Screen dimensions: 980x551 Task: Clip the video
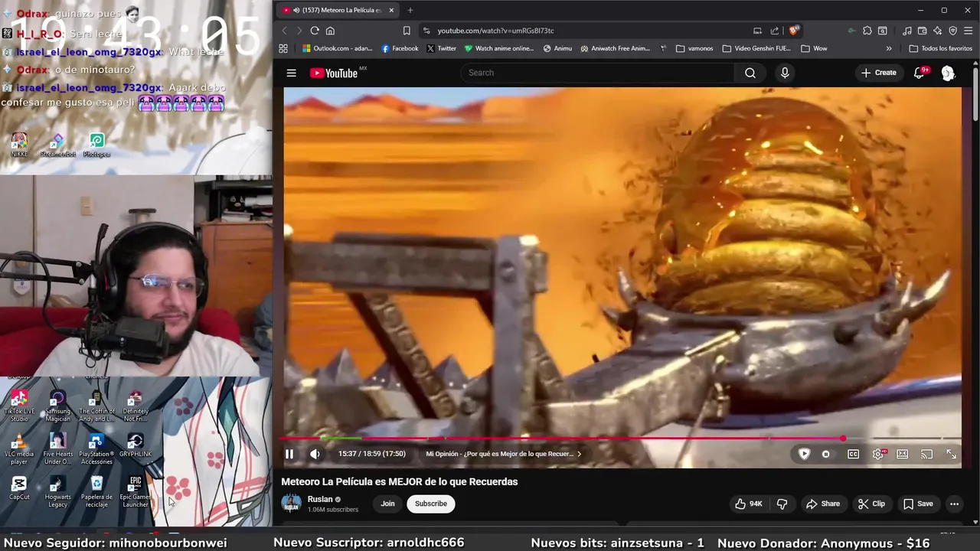tap(871, 504)
